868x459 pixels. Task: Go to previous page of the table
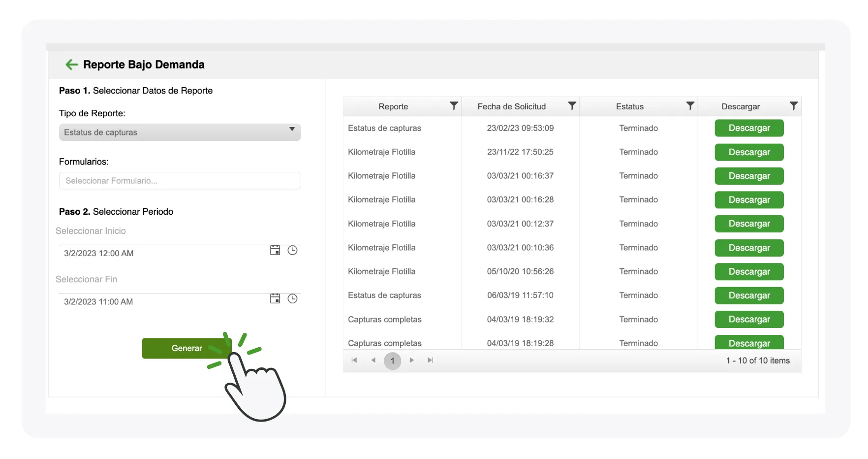pyautogui.click(x=373, y=360)
